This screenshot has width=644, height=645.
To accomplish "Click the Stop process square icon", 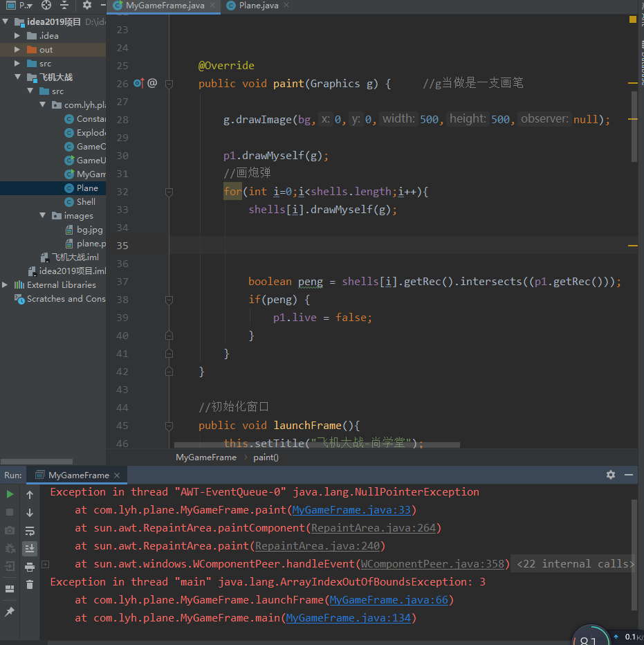I will click(10, 512).
